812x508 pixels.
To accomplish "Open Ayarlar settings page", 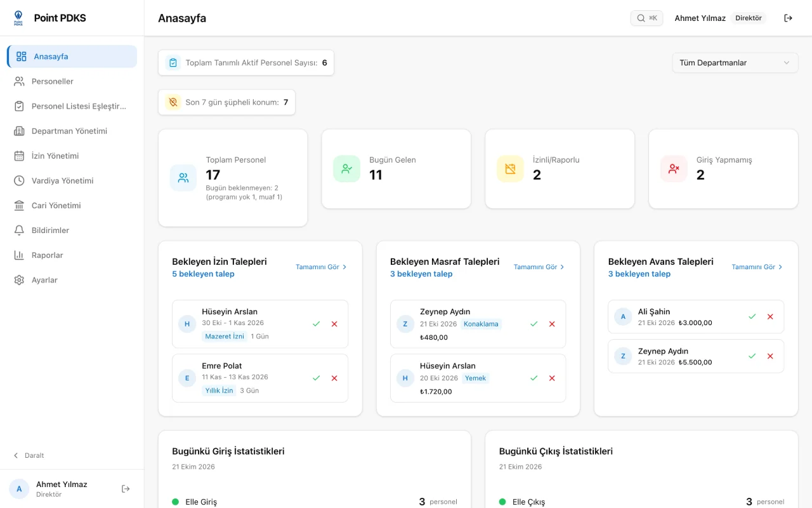I will pos(72,279).
